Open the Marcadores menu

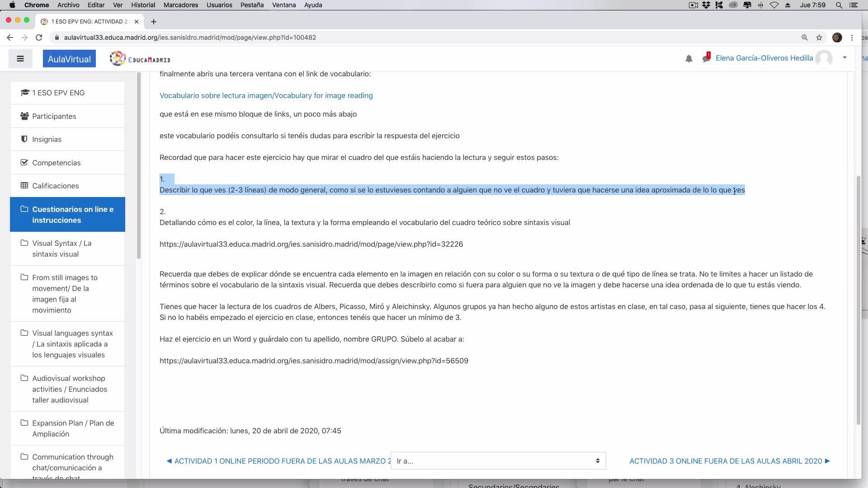(x=181, y=5)
